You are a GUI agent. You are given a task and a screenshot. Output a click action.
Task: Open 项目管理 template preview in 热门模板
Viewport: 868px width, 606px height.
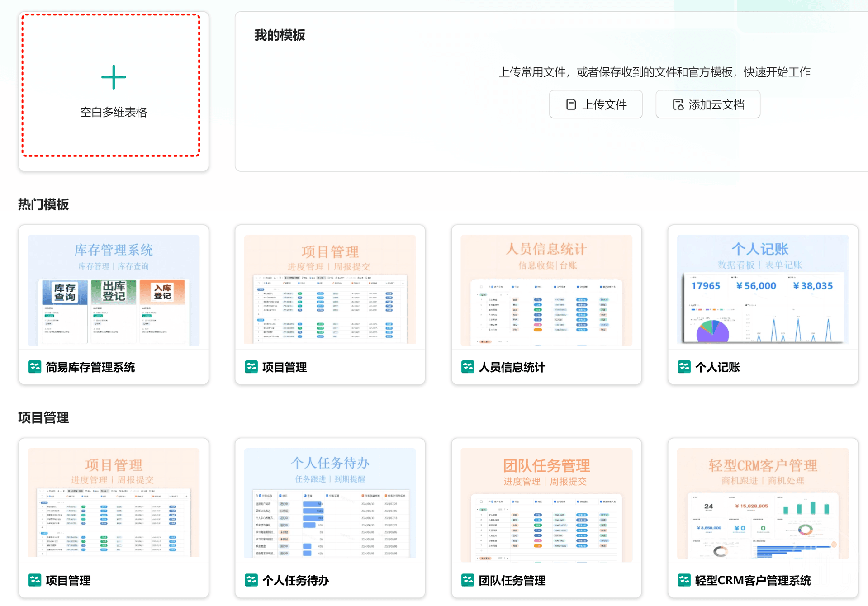point(330,290)
